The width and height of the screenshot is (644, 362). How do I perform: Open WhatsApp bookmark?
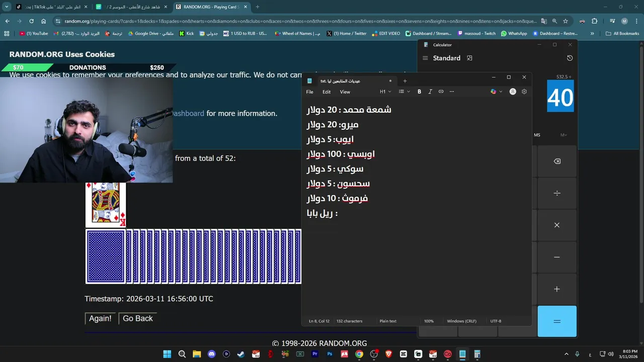point(514,34)
